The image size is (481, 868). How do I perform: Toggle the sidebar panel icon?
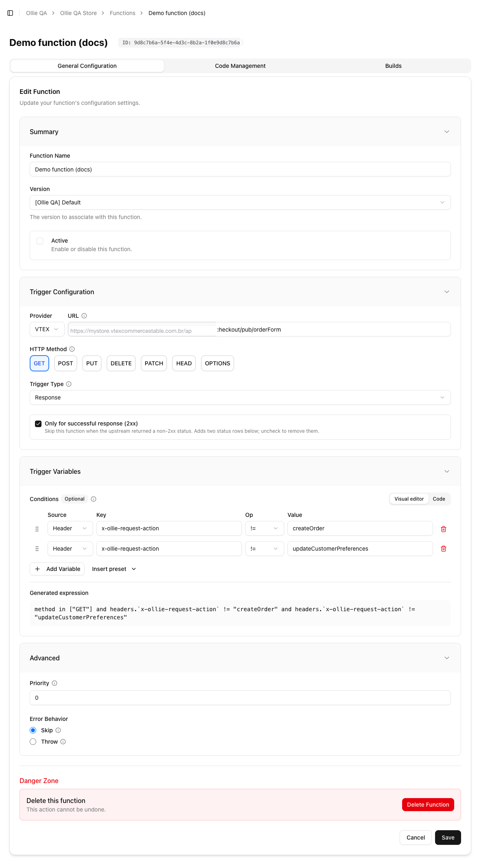click(10, 13)
